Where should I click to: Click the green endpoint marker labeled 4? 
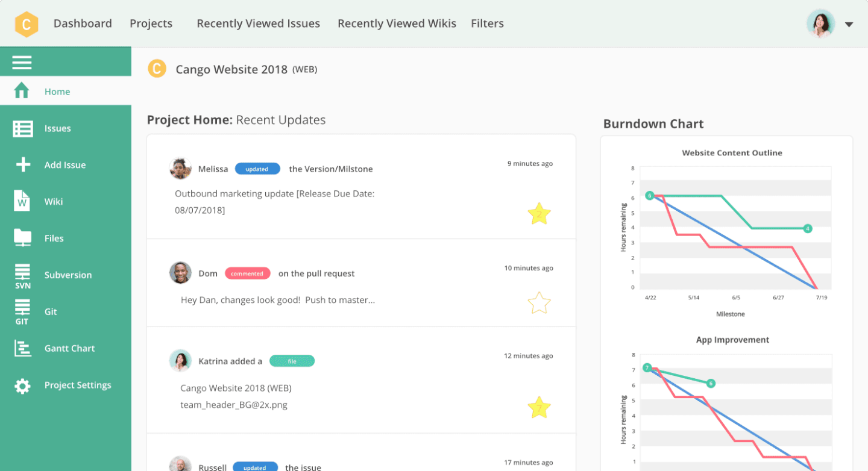coord(808,228)
